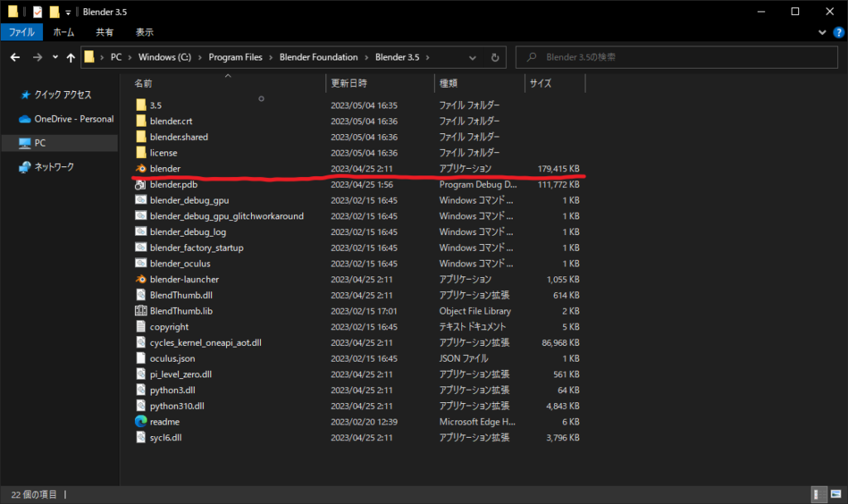This screenshot has height=504, width=848.
Task: Select the cycles_kernel_oneapi_aot.dll file name
Action: click(205, 343)
